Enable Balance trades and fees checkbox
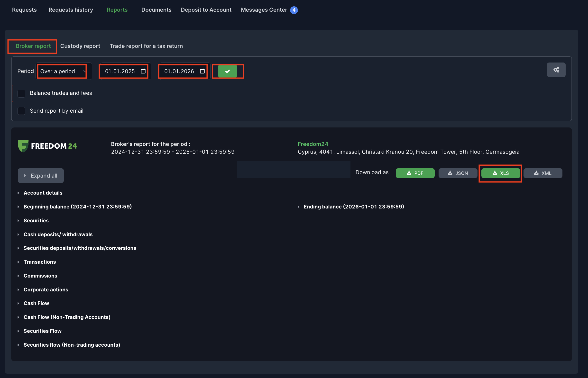This screenshot has width=588, height=378. tap(22, 93)
